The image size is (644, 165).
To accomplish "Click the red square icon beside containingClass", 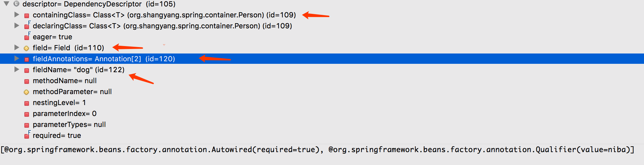I will pos(27,15).
